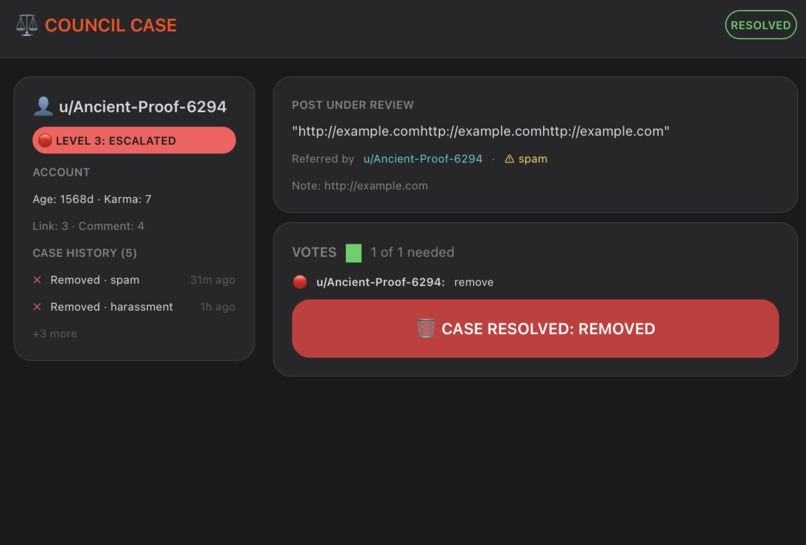Click 1 of 1 needed text
The image size is (806, 545).
click(412, 252)
